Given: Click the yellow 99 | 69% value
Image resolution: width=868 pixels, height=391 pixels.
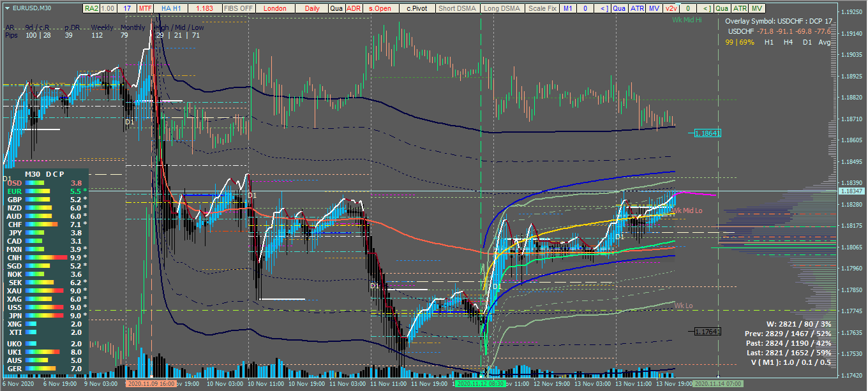Looking at the screenshot, I should click(x=740, y=42).
